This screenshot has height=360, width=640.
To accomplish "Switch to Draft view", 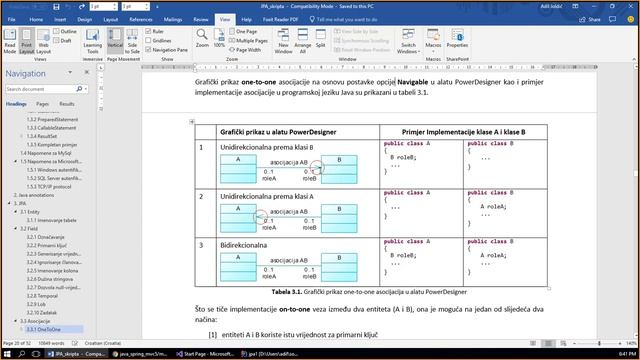I will [62, 40].
